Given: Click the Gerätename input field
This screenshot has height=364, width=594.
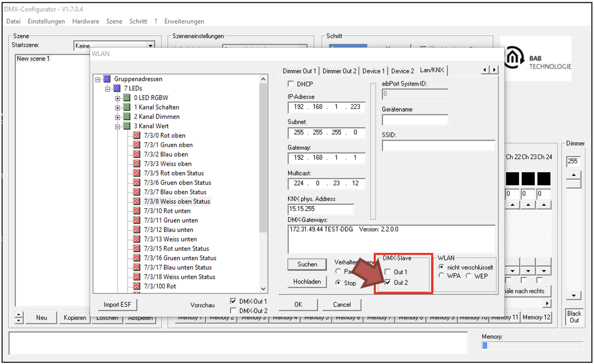Looking at the screenshot, I should pos(415,120).
